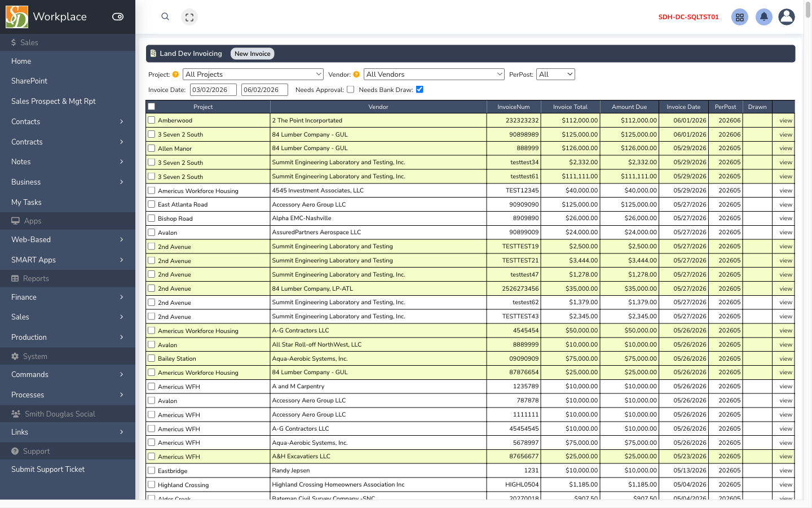Image resolution: width=812 pixels, height=508 pixels.
Task: Click the Workplace SD logo
Action: click(17, 17)
